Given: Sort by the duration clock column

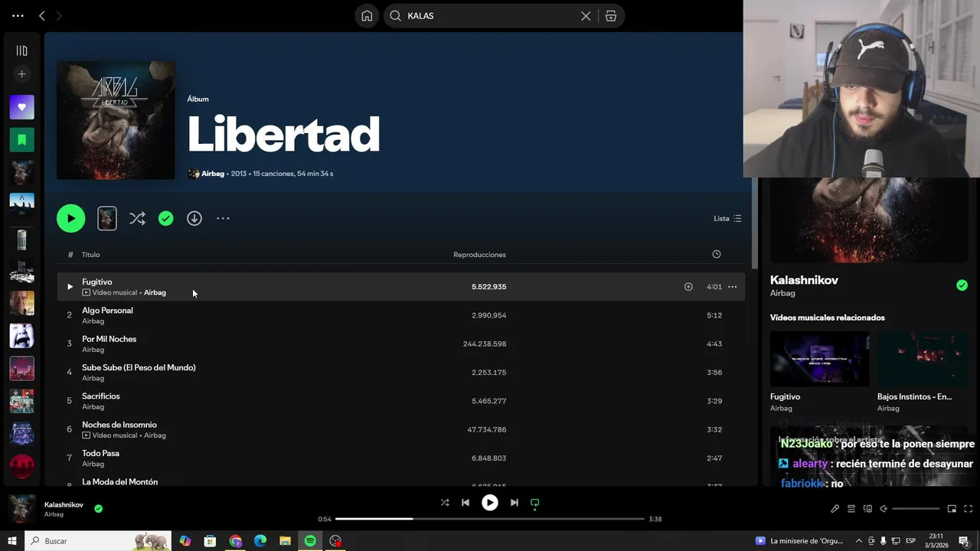Looking at the screenshot, I should (717, 254).
